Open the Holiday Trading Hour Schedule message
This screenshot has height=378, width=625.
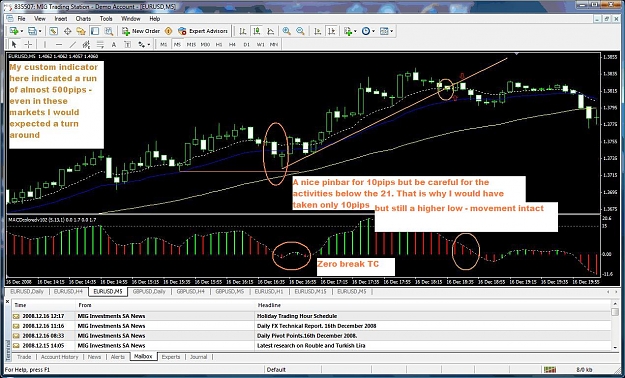311,316
